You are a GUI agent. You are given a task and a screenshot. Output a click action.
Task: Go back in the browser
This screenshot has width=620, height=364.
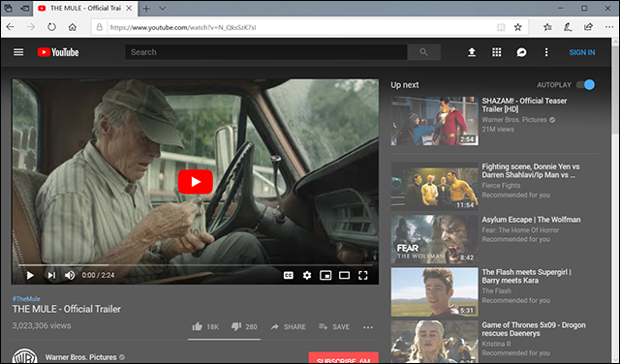10,27
